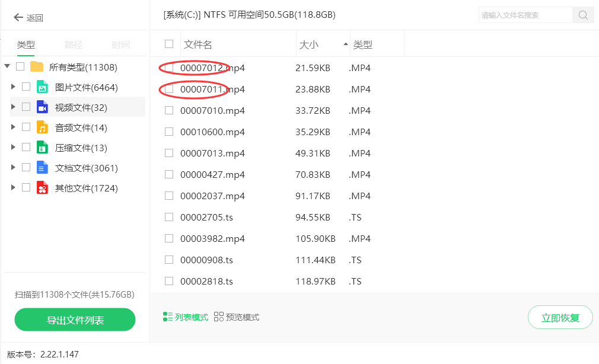Image resolution: width=599 pixels, height=364 pixels.
Task: Expand the image files (图片文件) tree node
Action: (x=13, y=87)
